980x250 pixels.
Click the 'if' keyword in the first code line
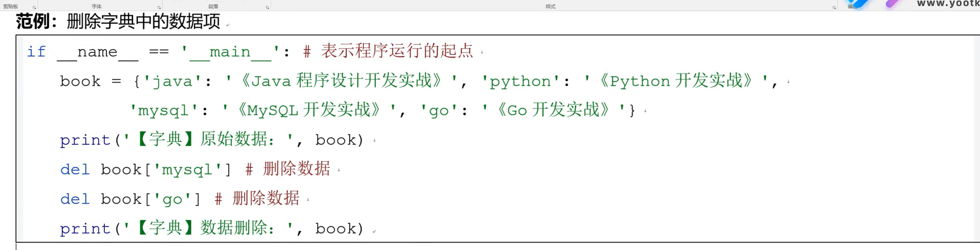click(37, 52)
